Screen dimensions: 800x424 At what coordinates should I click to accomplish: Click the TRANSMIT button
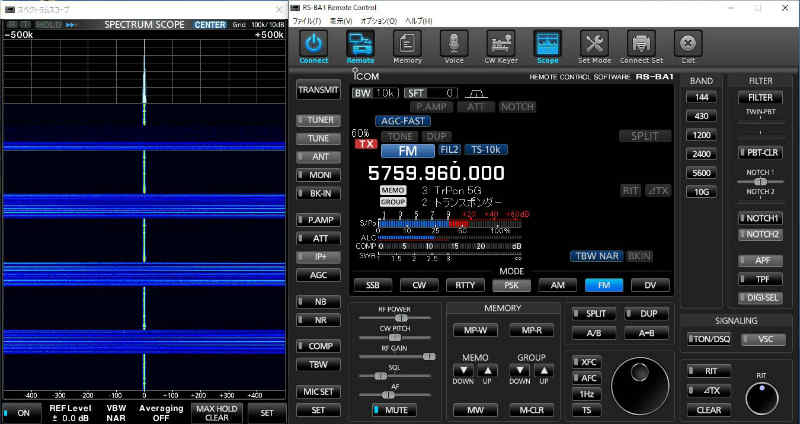click(318, 90)
